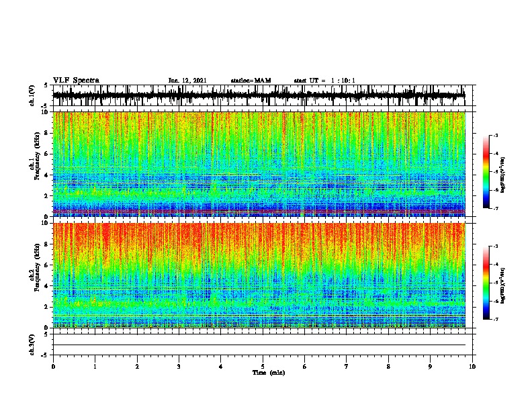532x411 pixels.
Task: Click the "Time (min)" x-axis label
Action: (x=269, y=373)
